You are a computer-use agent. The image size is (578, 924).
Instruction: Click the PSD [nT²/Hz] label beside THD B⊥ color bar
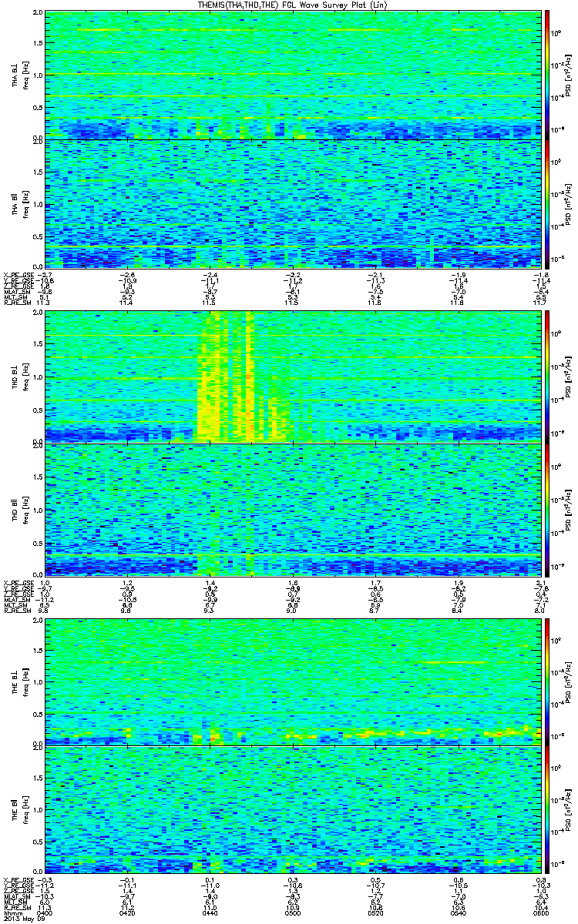click(566, 377)
